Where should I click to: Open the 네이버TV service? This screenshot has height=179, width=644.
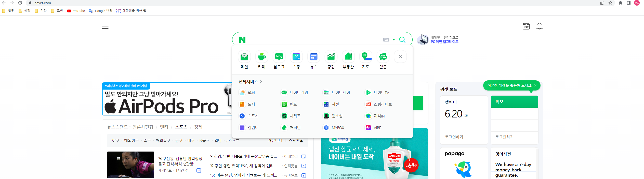click(x=377, y=93)
